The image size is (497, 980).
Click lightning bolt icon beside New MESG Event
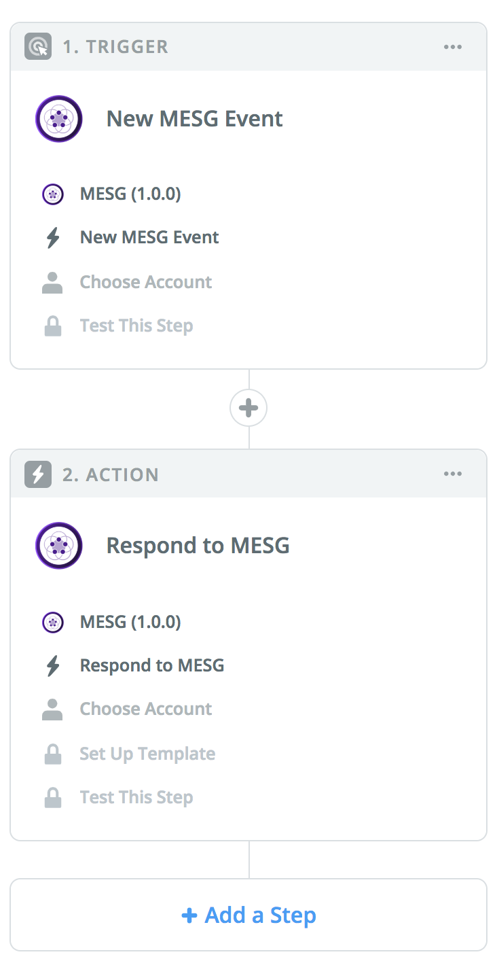tap(52, 238)
